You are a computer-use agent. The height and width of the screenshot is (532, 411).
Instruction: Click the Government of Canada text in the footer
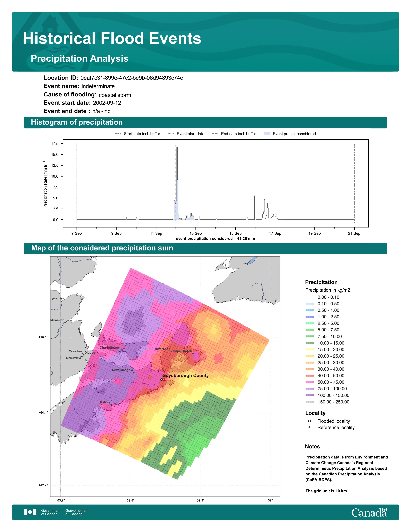point(51,512)
